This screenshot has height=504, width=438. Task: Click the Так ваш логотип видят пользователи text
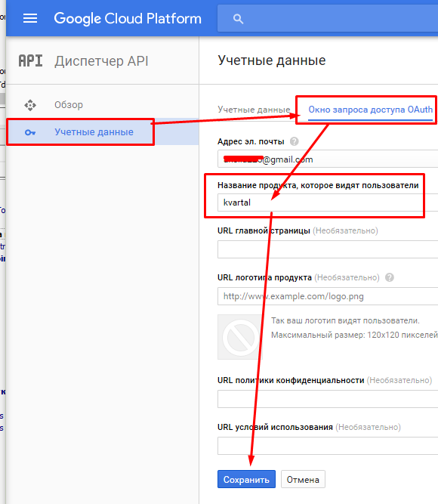pyautogui.click(x=345, y=320)
